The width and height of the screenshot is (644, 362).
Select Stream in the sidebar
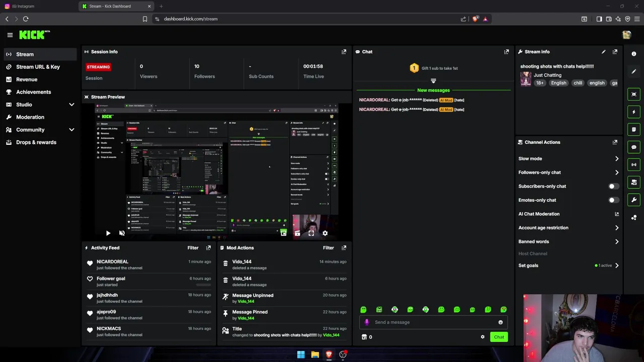tap(41, 54)
